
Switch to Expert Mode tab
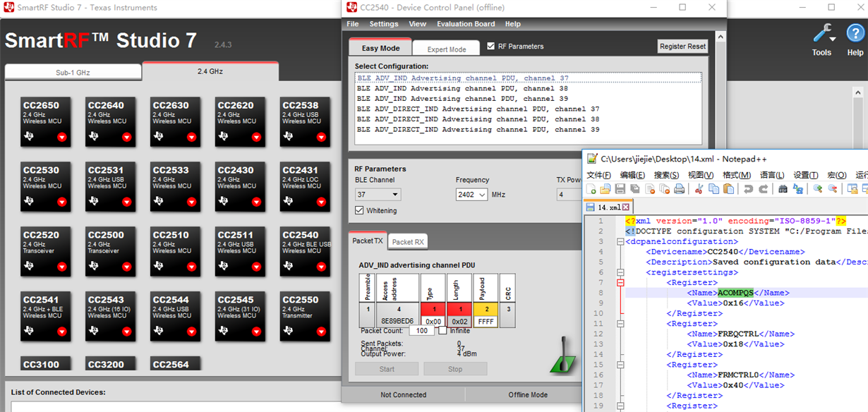tap(447, 49)
